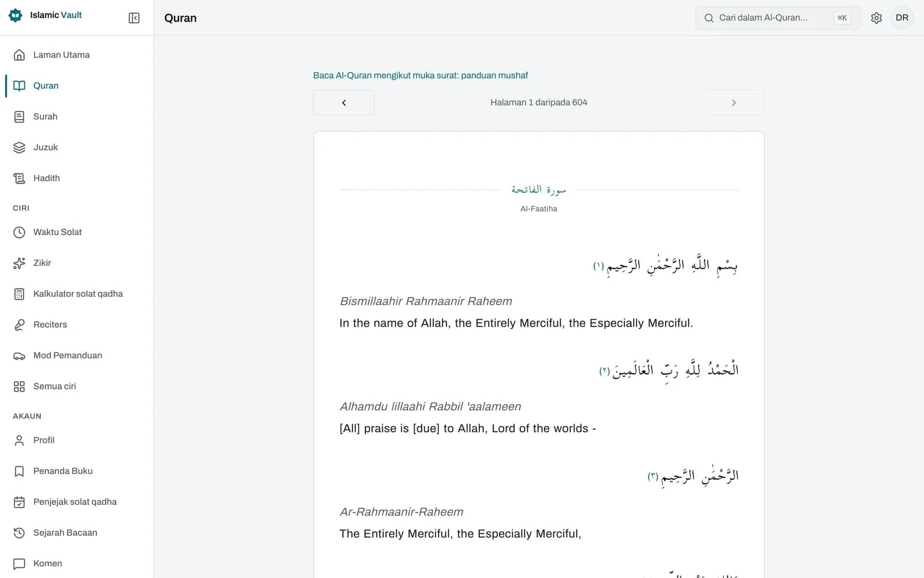The height and width of the screenshot is (578, 924).
Task: Collapse the sidebar panel
Action: pyautogui.click(x=134, y=18)
